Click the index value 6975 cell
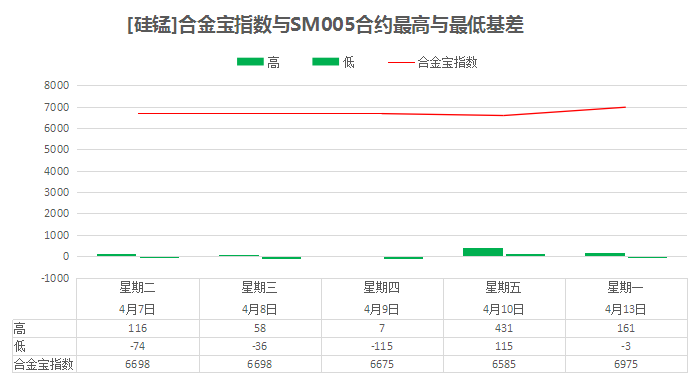 pyautogui.click(x=626, y=364)
